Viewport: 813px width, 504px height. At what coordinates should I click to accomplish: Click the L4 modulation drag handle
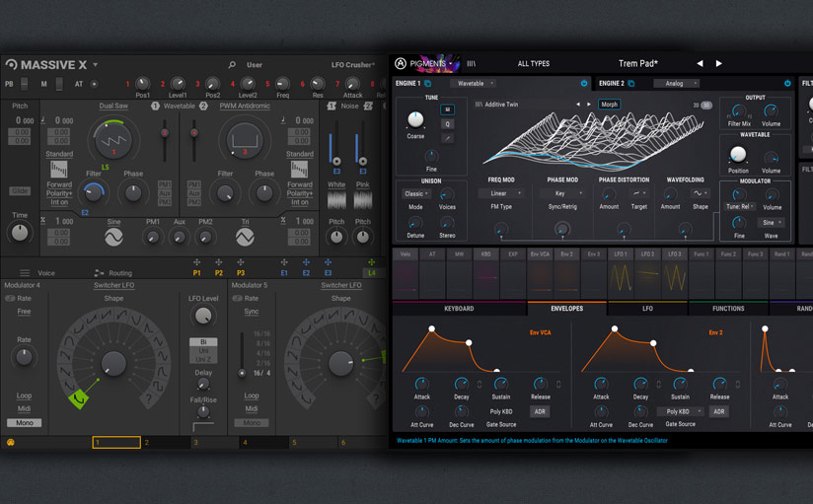[x=371, y=262]
